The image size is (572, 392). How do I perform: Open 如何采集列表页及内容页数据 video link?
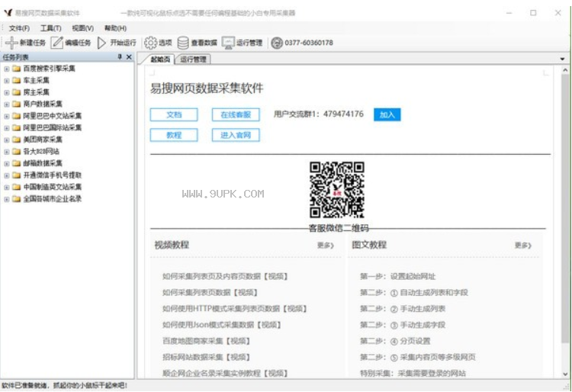pos(225,276)
